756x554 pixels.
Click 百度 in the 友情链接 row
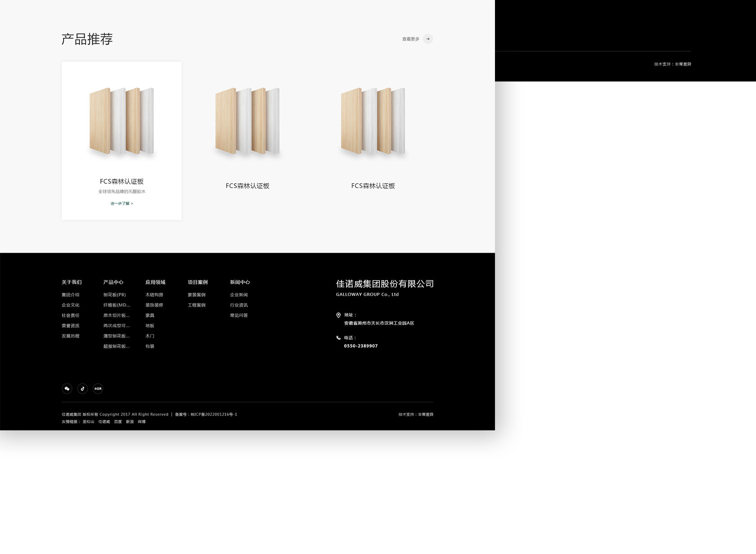[x=118, y=422]
